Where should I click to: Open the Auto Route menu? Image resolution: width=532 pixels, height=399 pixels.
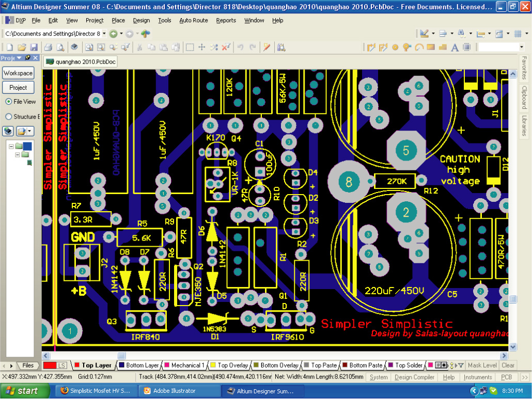coord(193,20)
